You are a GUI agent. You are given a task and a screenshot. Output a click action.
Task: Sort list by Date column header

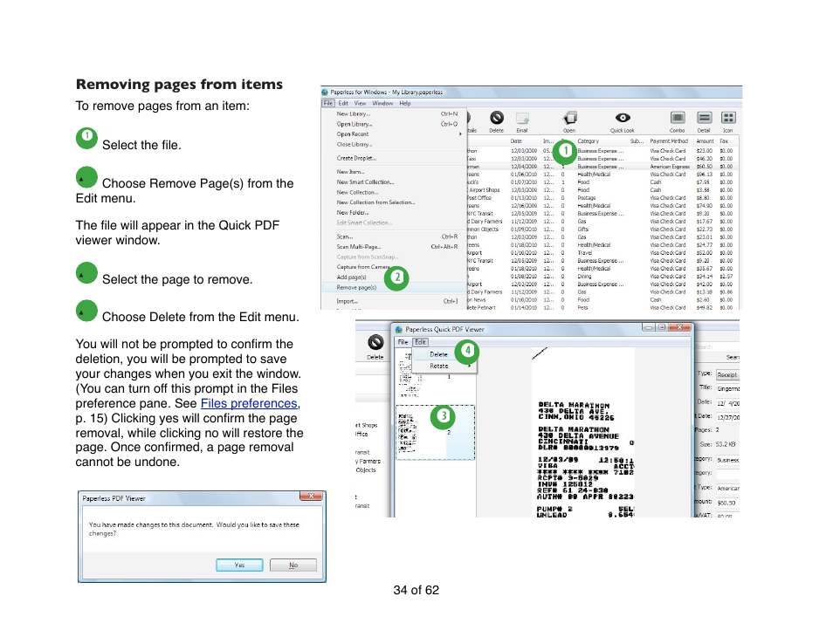tap(525, 141)
